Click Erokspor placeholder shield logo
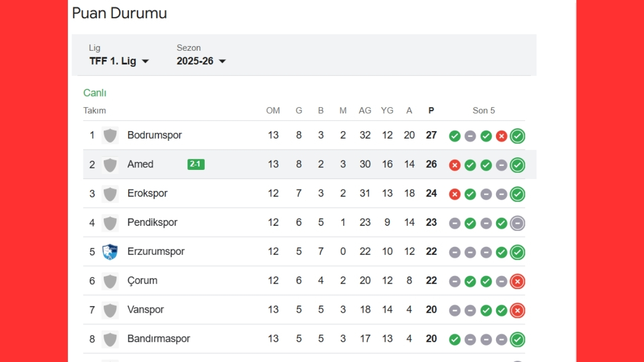 tap(110, 194)
